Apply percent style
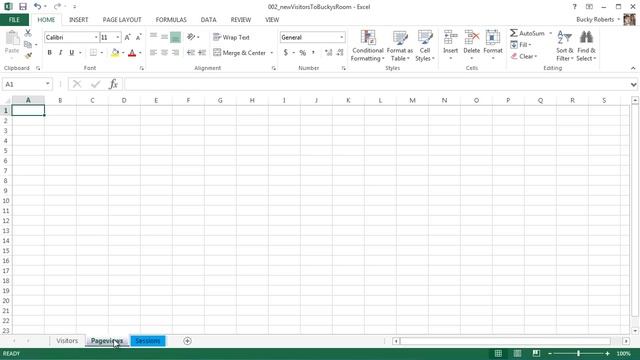Viewport: 640px width, 360px height. (302, 53)
